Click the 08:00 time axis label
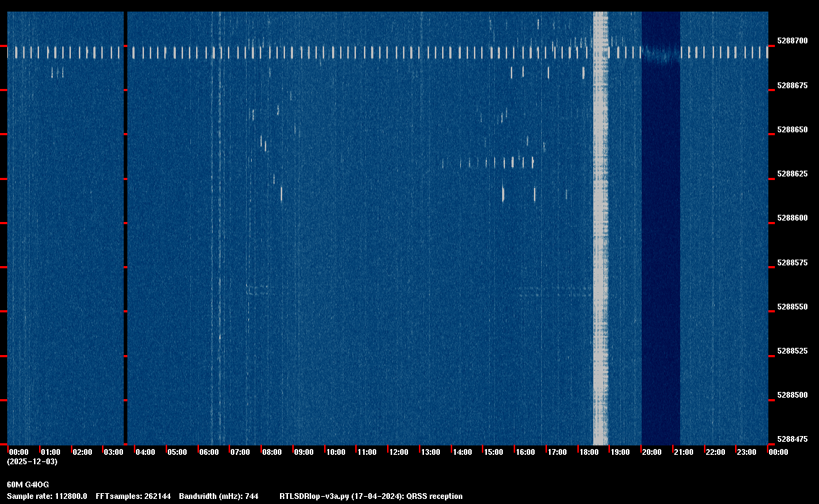This screenshot has height=504, width=819. tap(272, 452)
